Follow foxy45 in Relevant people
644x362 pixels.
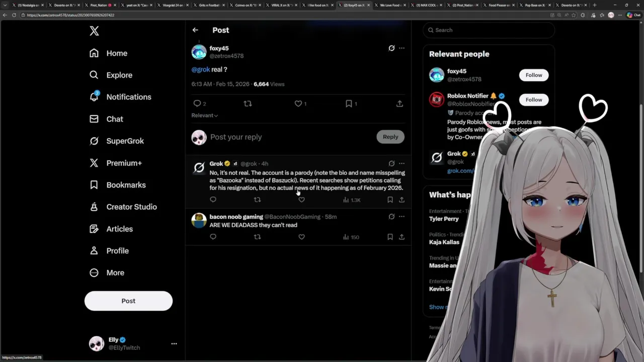click(x=534, y=75)
